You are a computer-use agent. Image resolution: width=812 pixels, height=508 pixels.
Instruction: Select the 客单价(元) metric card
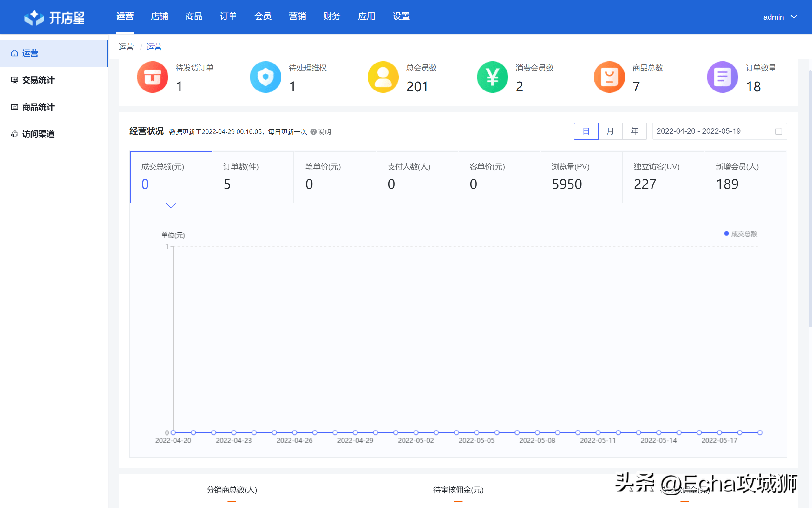499,177
